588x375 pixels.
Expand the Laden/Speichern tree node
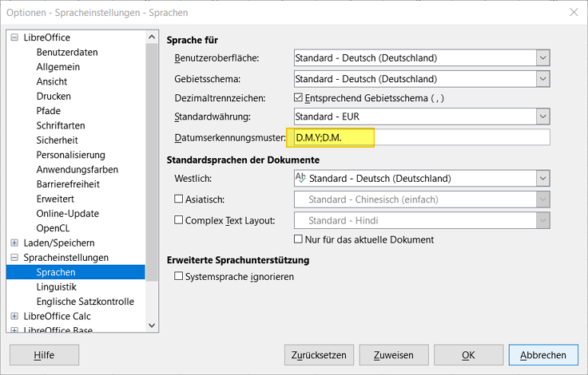tap(14, 243)
